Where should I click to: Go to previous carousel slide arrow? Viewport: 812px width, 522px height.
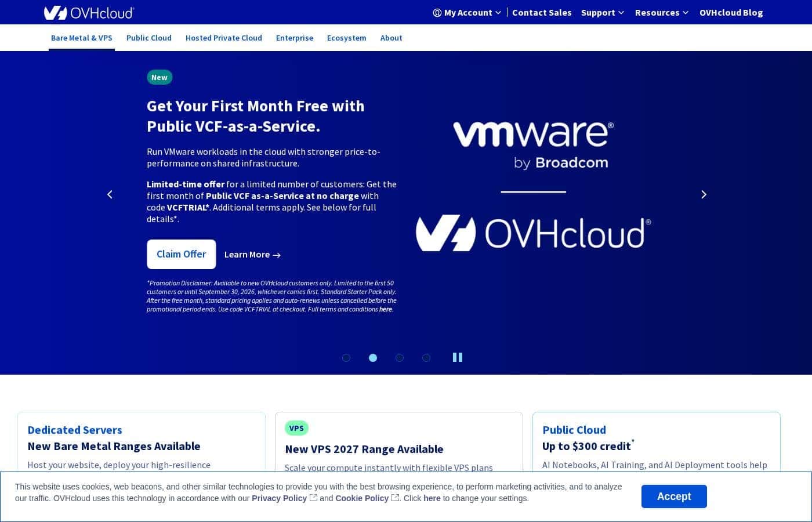click(110, 194)
